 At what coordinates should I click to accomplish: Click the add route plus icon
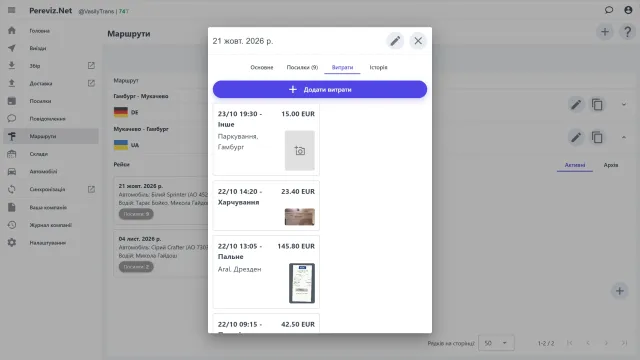coord(605,32)
